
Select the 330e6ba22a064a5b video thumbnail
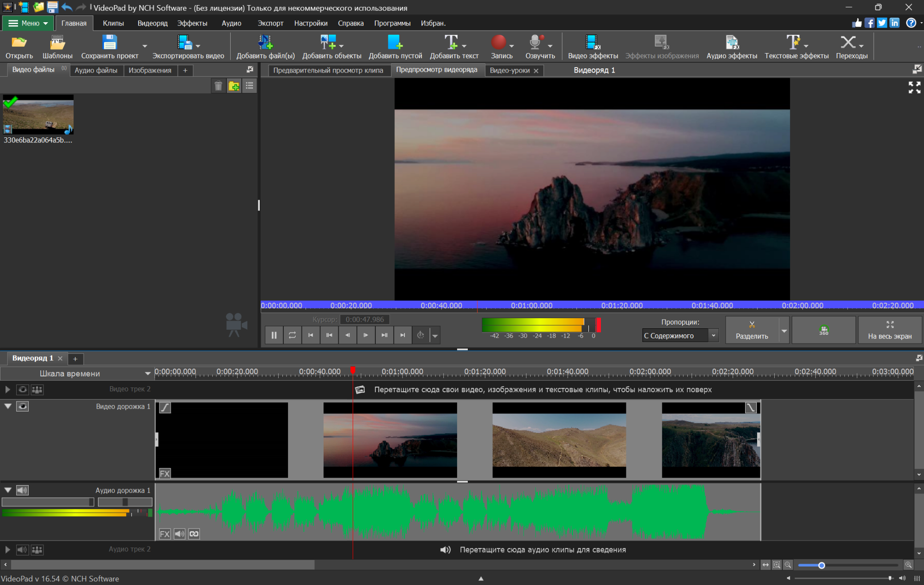[38, 115]
